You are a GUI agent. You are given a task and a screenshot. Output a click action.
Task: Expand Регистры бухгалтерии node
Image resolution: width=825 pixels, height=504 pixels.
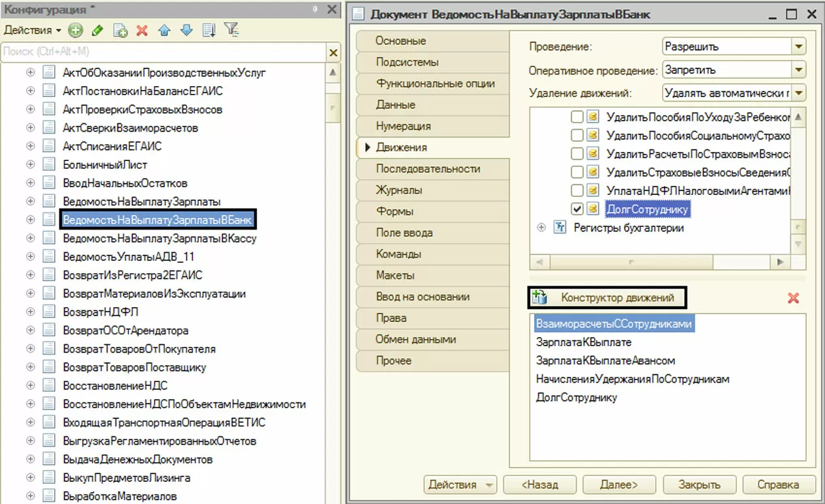[x=541, y=228]
